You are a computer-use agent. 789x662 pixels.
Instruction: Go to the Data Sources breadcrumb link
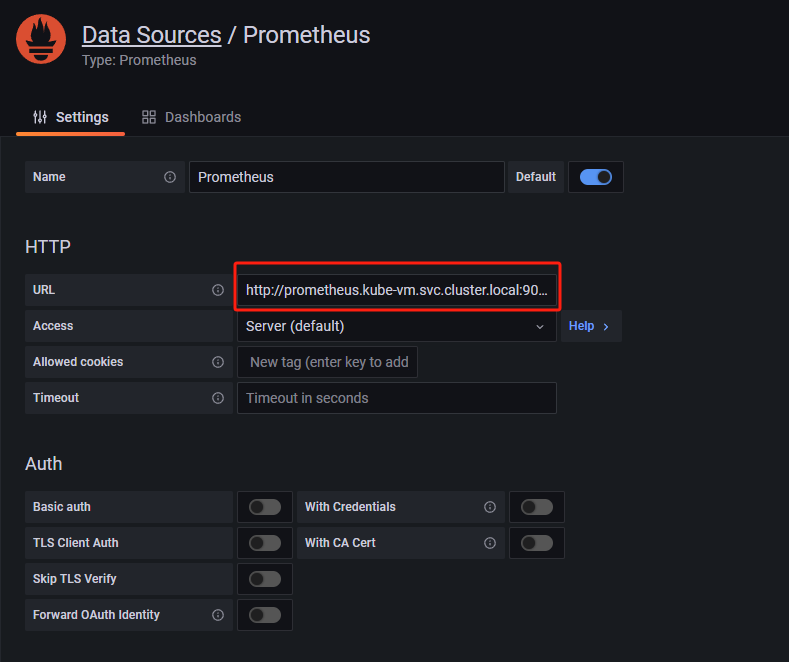pyautogui.click(x=151, y=35)
